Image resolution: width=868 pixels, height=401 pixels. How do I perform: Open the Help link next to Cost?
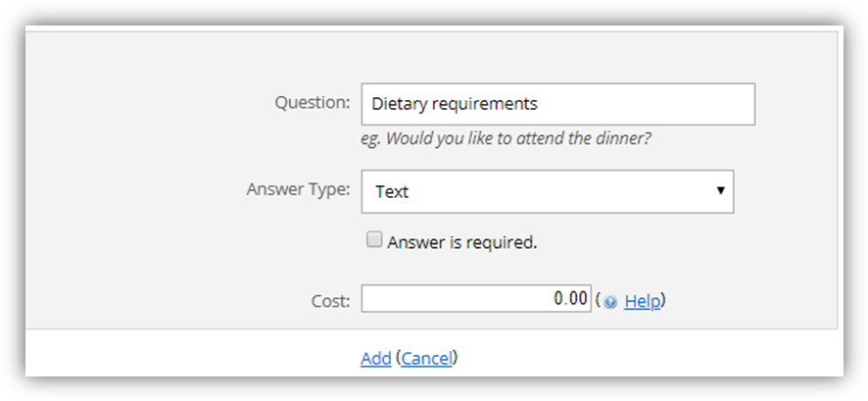coord(643,301)
